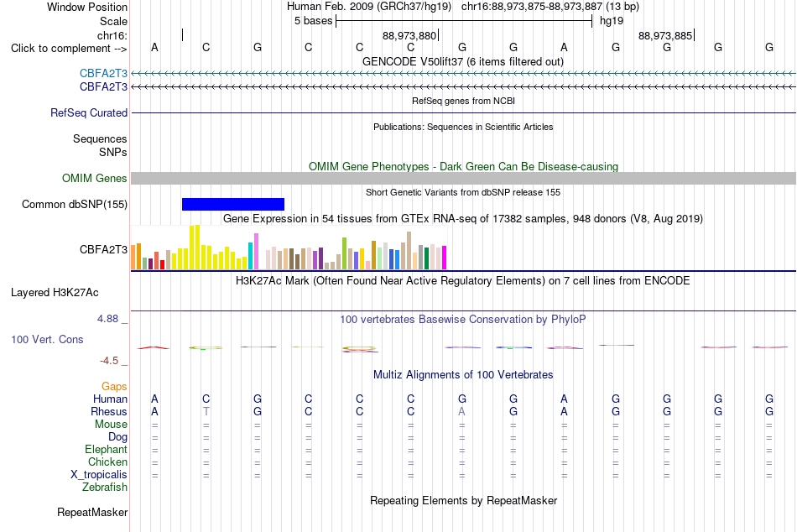
Task: Click the Chicken species label
Action: pos(107,462)
